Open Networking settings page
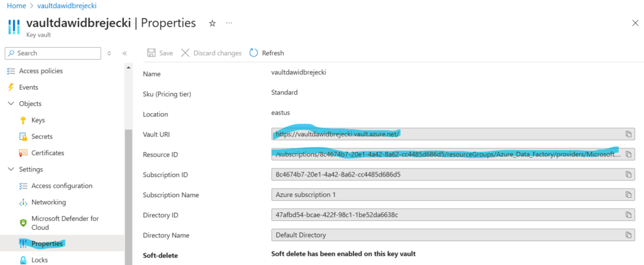This screenshot has width=644, height=265. pos(48,202)
